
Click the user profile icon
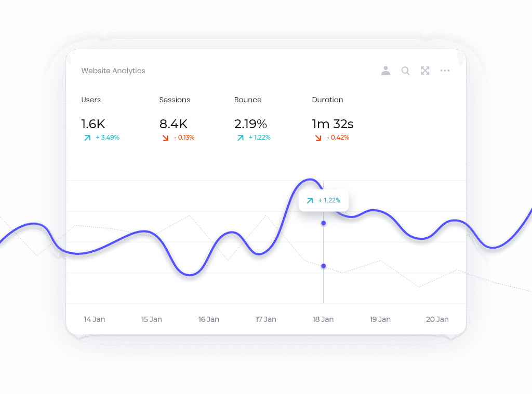pyautogui.click(x=385, y=71)
